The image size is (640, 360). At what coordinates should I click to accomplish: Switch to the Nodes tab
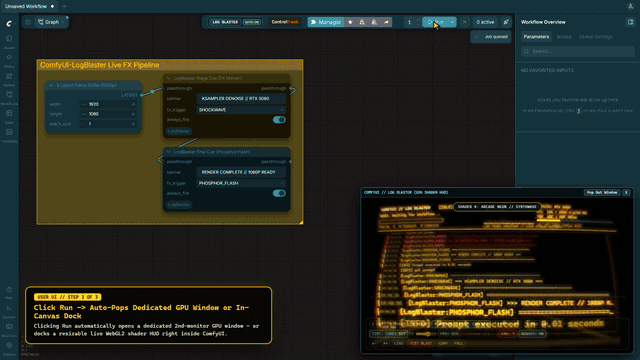(564, 37)
